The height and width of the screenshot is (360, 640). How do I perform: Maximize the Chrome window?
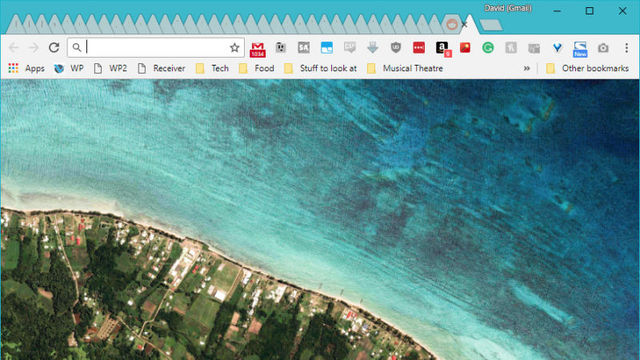pos(589,11)
